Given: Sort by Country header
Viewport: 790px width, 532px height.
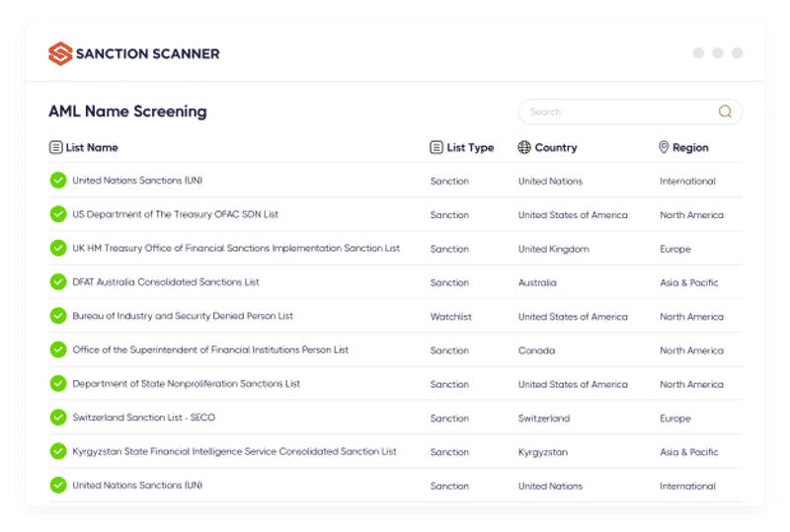Looking at the screenshot, I should click(556, 148).
